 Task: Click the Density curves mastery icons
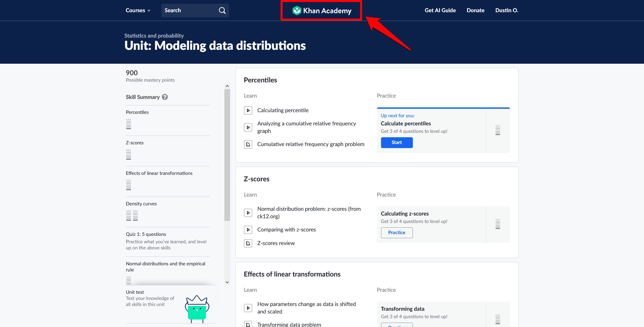132,215
